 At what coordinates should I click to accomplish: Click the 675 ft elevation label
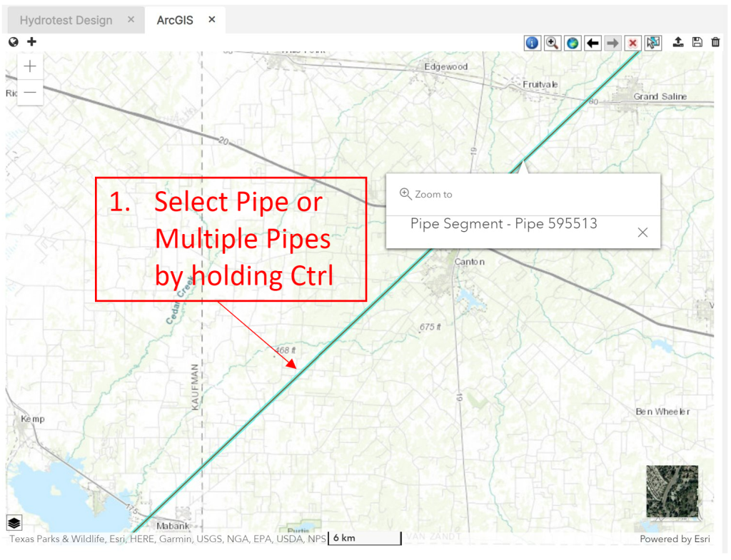click(x=430, y=327)
